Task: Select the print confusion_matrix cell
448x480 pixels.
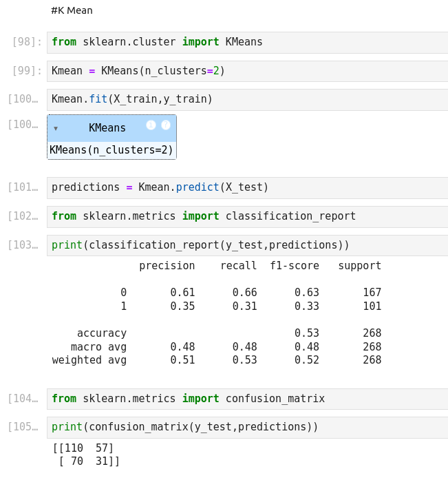Action: pyautogui.click(x=246, y=427)
